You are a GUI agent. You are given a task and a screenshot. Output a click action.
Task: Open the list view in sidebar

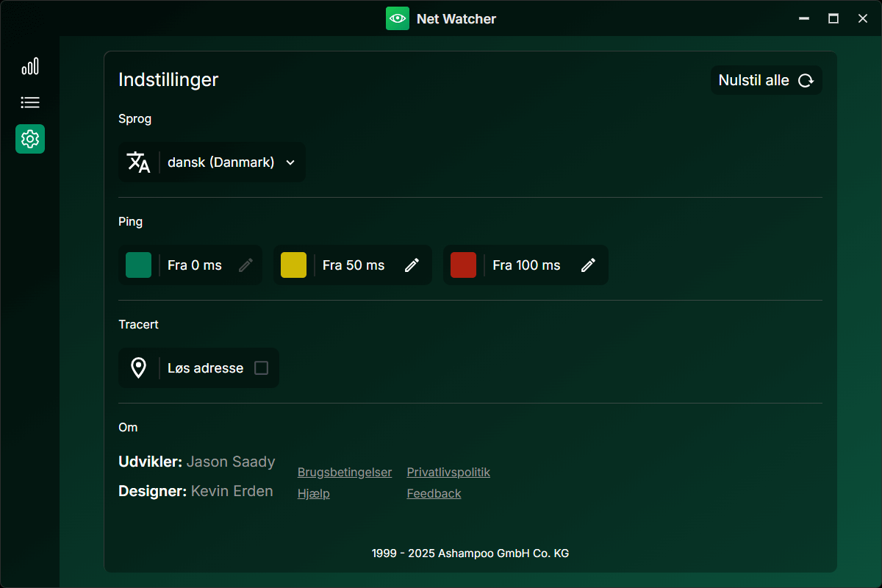(x=30, y=102)
